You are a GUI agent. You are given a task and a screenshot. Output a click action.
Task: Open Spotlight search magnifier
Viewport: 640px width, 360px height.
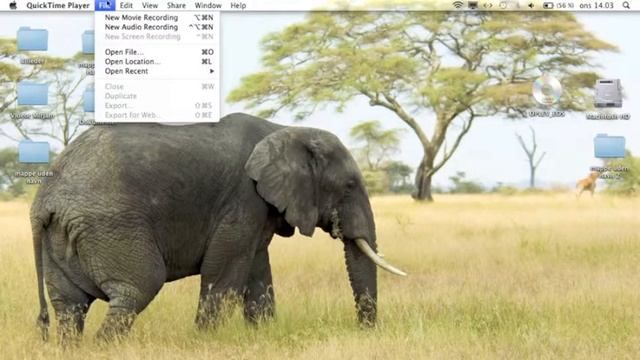pyautogui.click(x=626, y=5)
